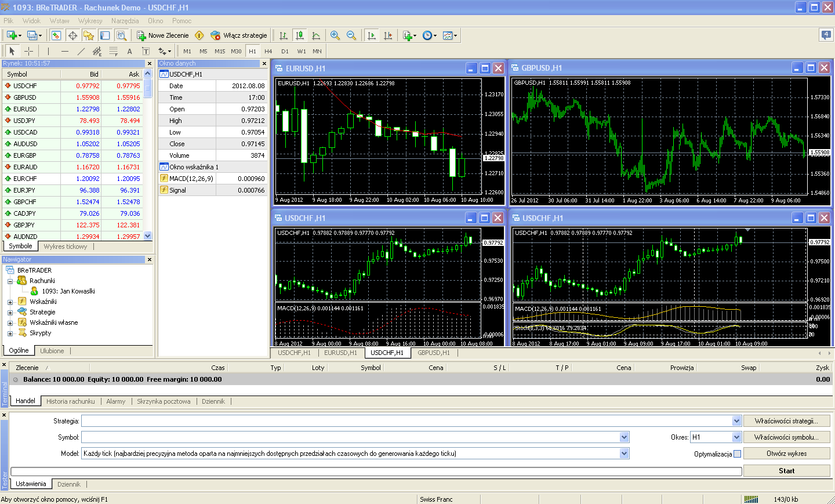Enable the Optymalizacja checkbox
Screen dimensions: 835x504
pos(737,454)
